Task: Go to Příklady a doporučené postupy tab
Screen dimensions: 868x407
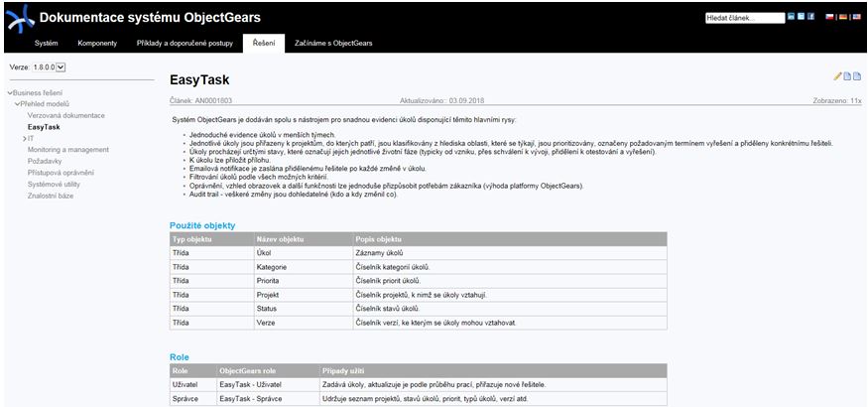Action: (x=185, y=43)
